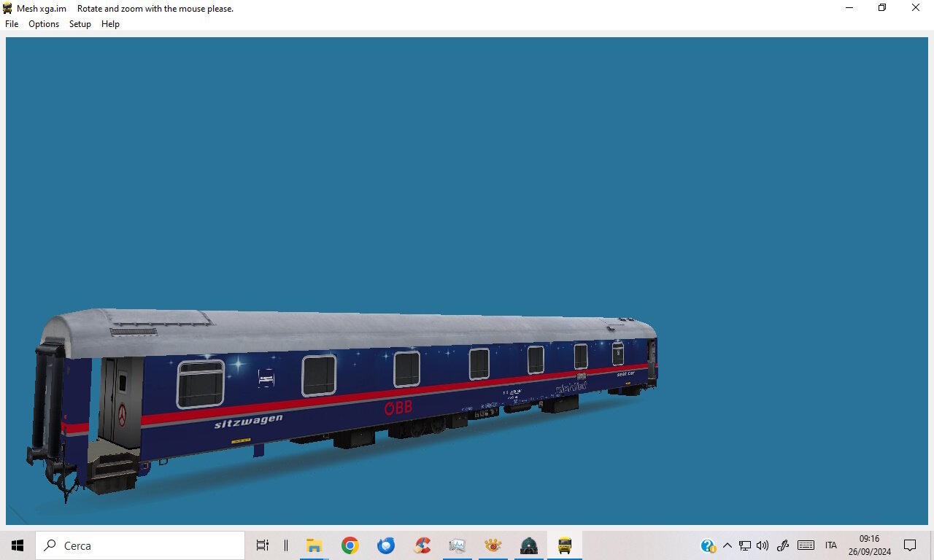Open the File menu
Image resolution: width=934 pixels, height=560 pixels.
(12, 24)
